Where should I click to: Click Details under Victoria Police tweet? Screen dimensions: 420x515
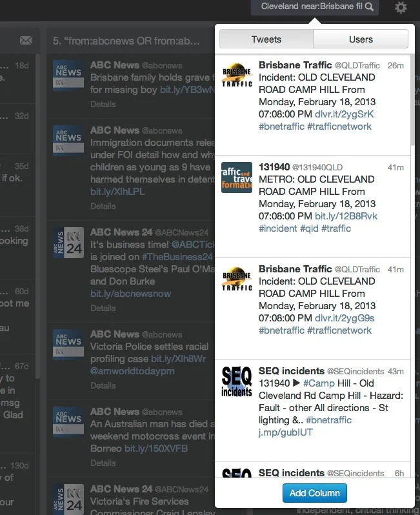103,385
